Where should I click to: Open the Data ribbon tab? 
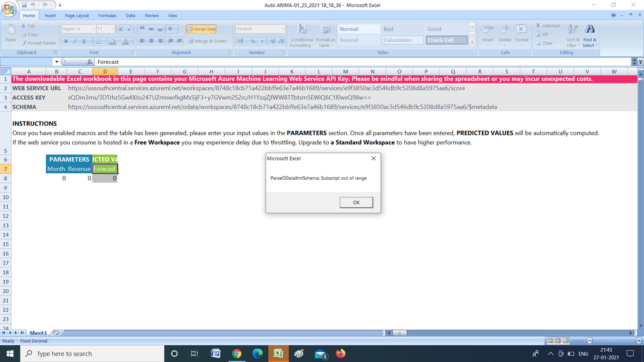(131, 15)
